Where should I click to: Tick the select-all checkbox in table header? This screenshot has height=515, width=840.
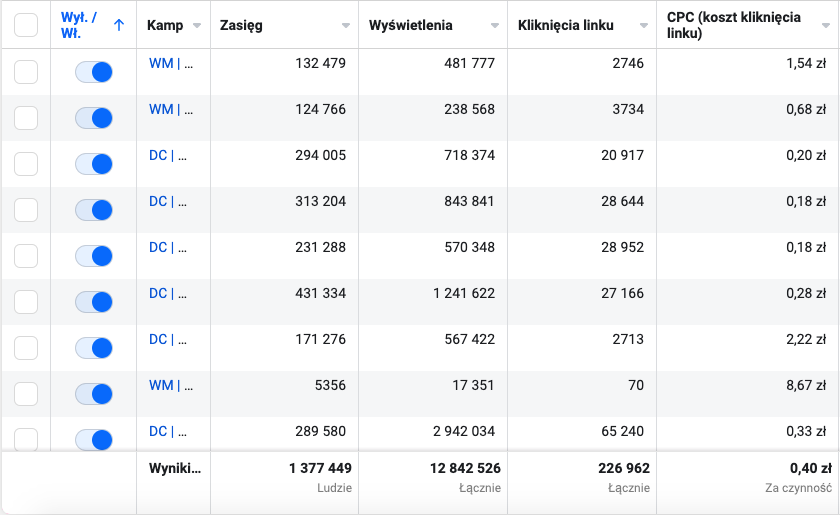pos(26,25)
